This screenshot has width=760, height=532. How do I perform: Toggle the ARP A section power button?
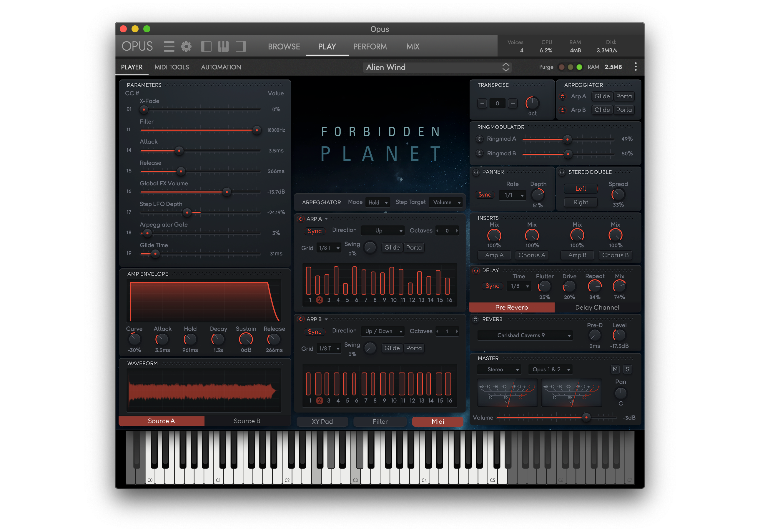coord(301,219)
